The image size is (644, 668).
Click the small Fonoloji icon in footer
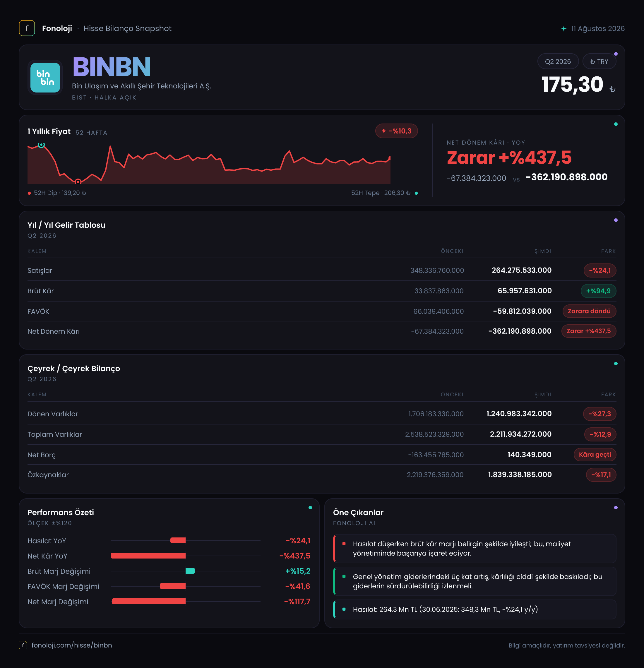pos(23,645)
